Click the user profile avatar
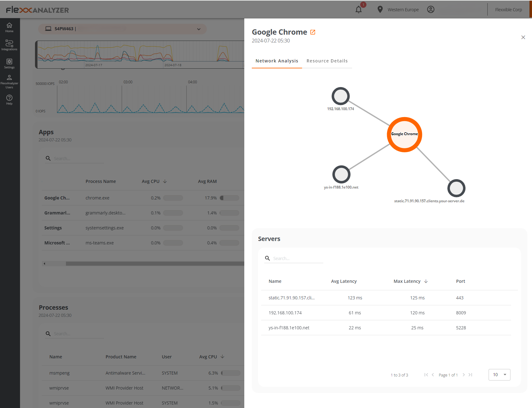Viewport: 532px width, 408px height. tap(431, 9)
